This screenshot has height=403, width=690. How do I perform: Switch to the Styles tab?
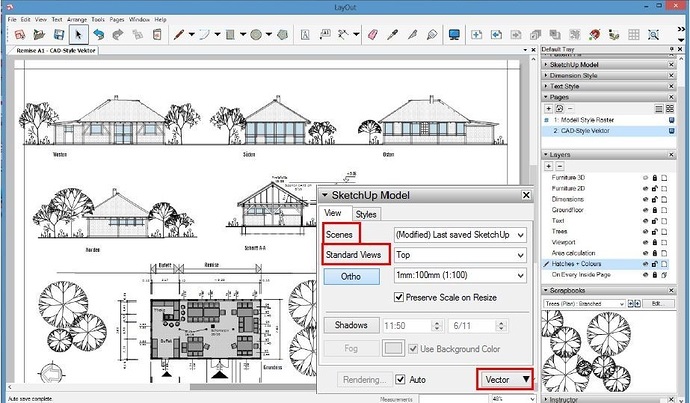click(366, 213)
